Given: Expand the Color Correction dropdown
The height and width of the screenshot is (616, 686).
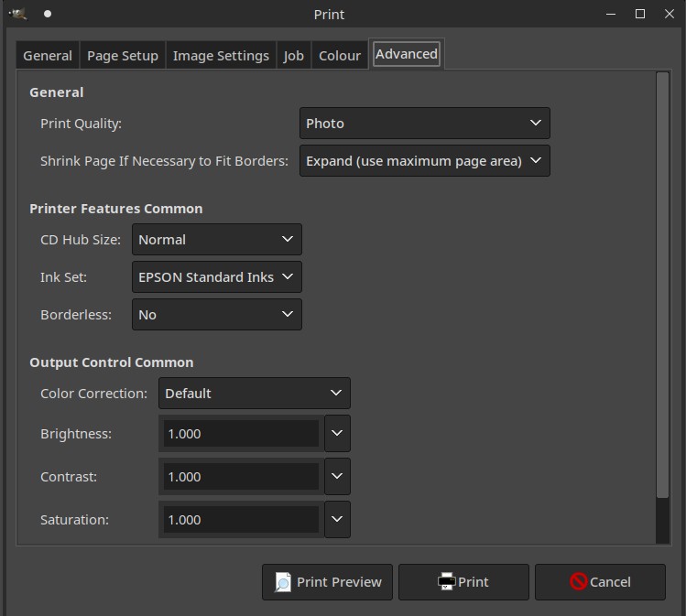Looking at the screenshot, I should [x=254, y=394].
